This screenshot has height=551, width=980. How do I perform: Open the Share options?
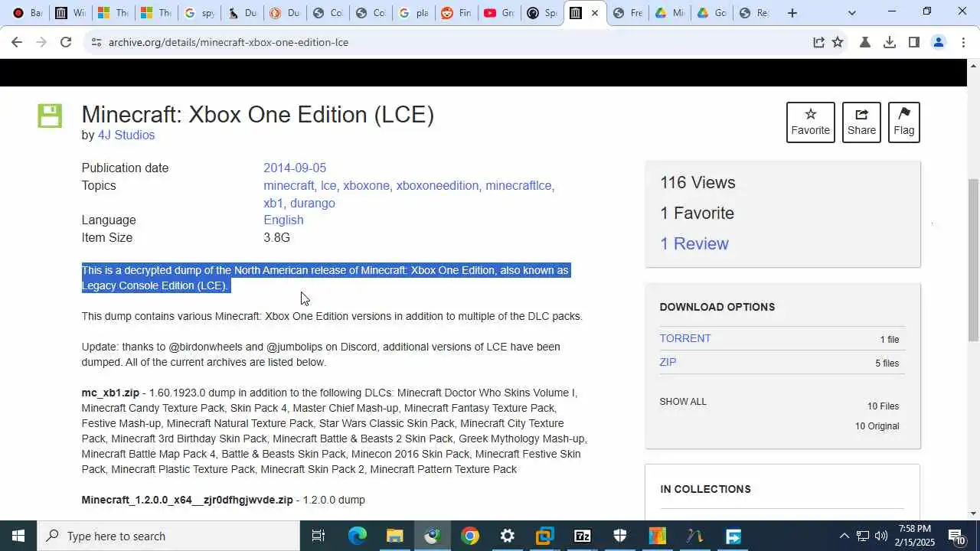(x=861, y=122)
